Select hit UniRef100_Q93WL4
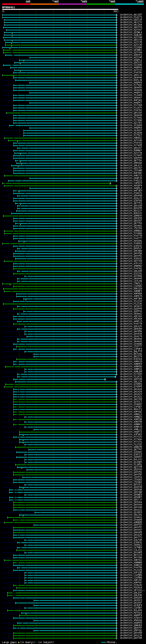Viewport: 146px width, 644px height. coord(131,32)
